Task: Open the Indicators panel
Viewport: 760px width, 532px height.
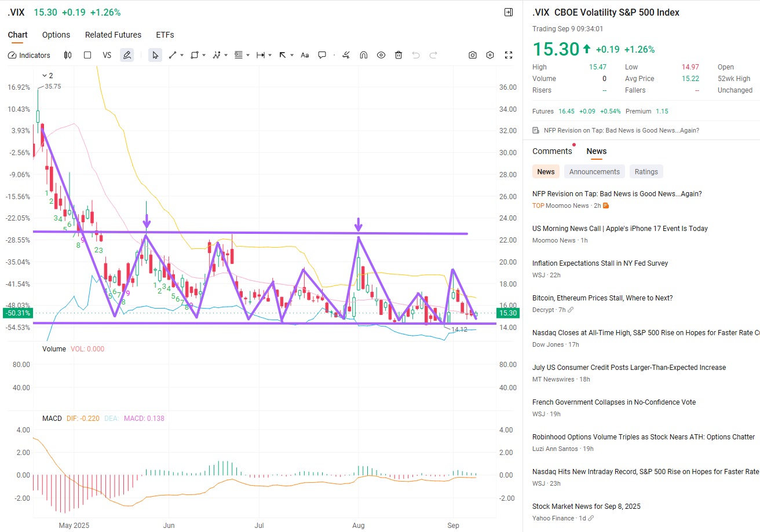Action: tap(30, 55)
